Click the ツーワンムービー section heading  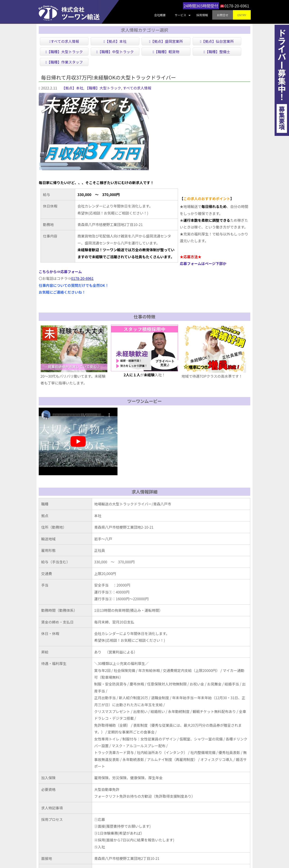tap(144, 401)
